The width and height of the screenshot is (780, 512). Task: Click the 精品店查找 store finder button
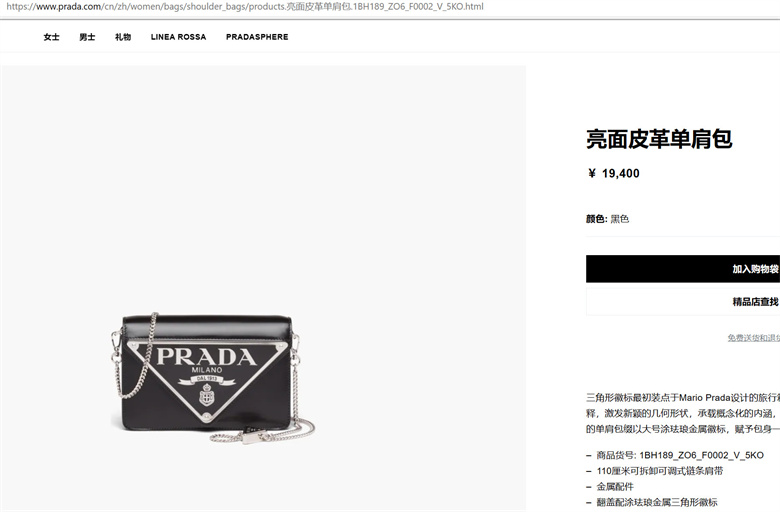(683, 302)
